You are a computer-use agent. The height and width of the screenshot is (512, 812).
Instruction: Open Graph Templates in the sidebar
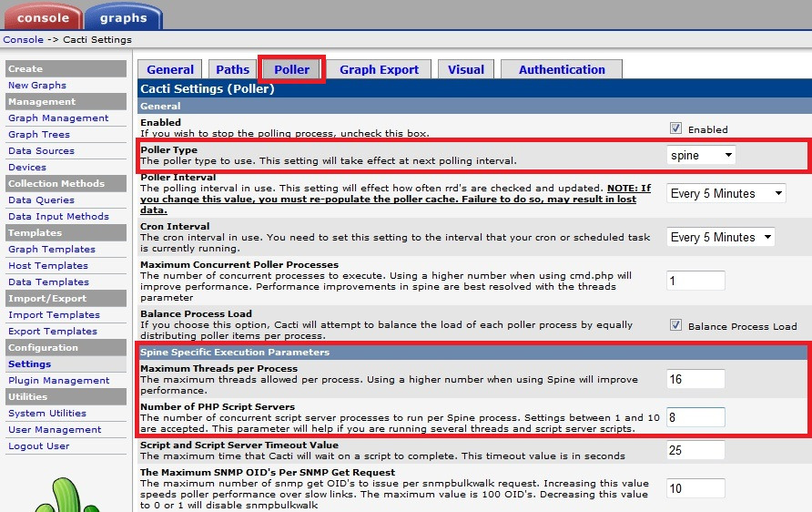pyautogui.click(x=52, y=250)
